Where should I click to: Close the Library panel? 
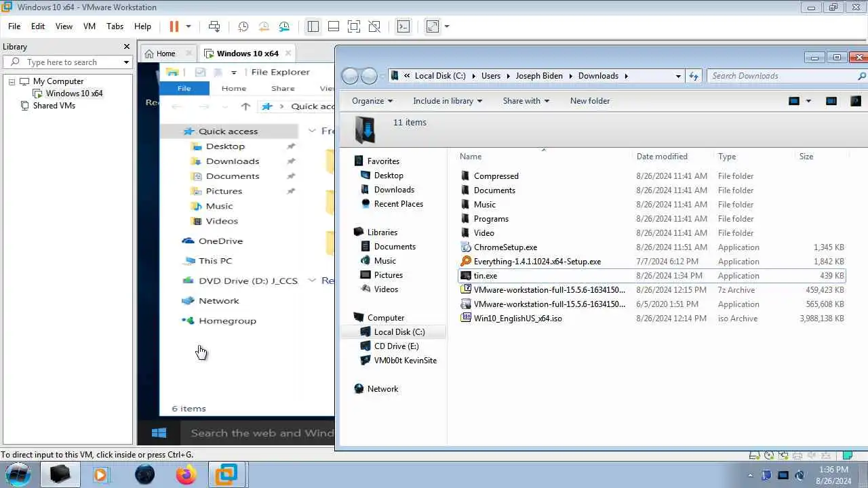coord(127,47)
